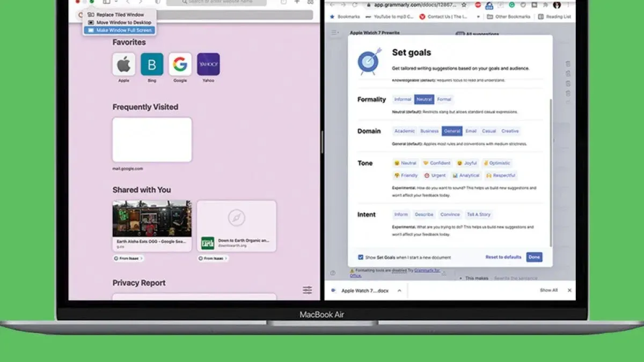Toggle Show Set Goals on new document checkbox
Screen dimensions: 644x362
point(361,257)
